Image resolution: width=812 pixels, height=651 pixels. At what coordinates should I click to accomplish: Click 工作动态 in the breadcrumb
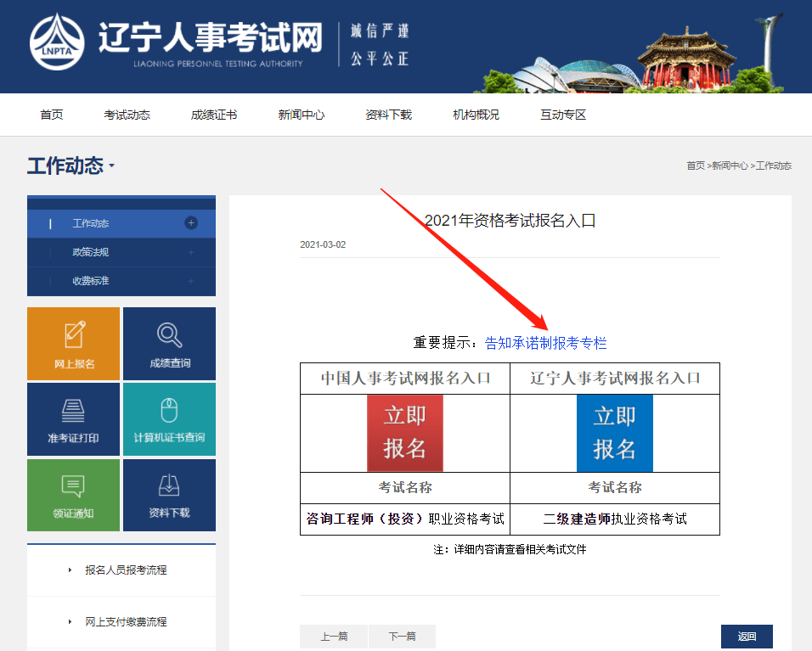tap(774, 166)
